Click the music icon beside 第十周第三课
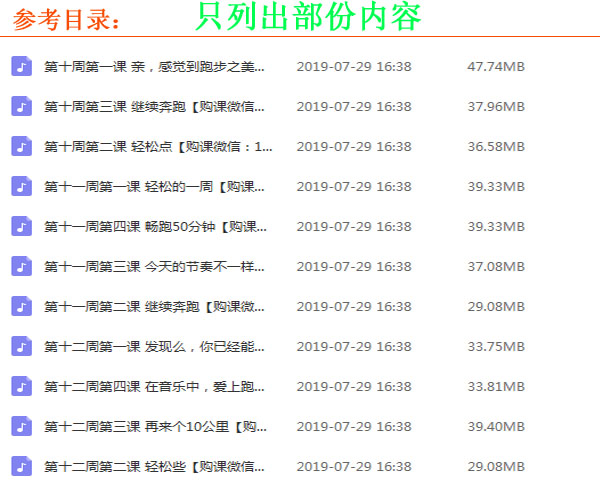The image size is (600, 489). coord(21,107)
